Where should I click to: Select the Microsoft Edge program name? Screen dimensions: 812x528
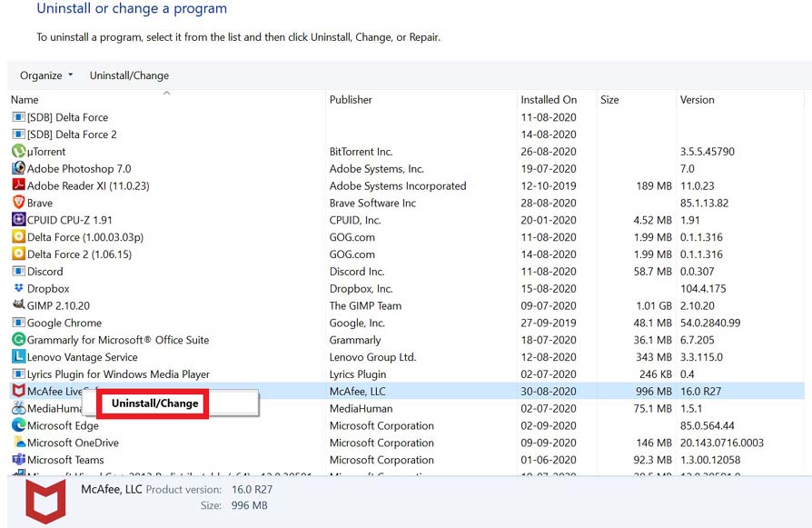click(x=63, y=425)
